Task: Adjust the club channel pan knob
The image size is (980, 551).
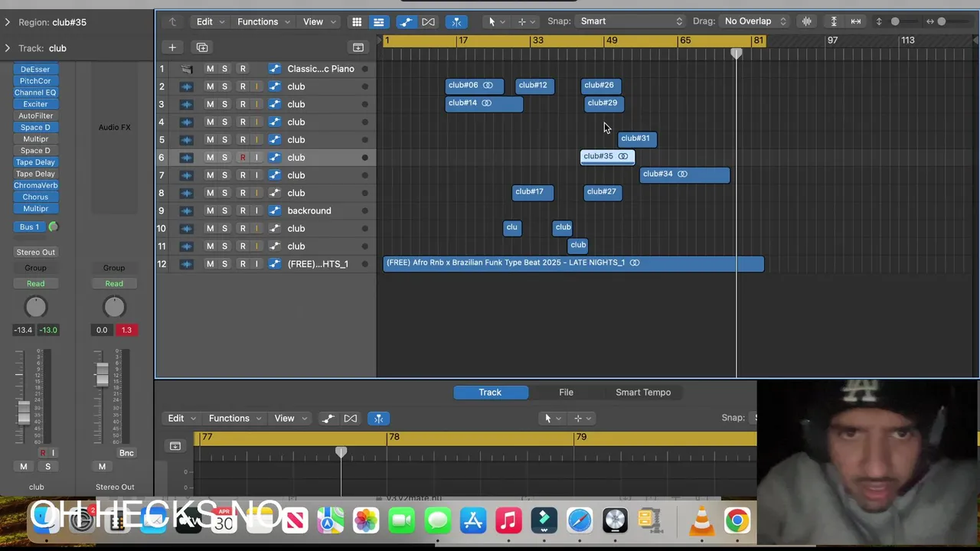Action: click(35, 307)
